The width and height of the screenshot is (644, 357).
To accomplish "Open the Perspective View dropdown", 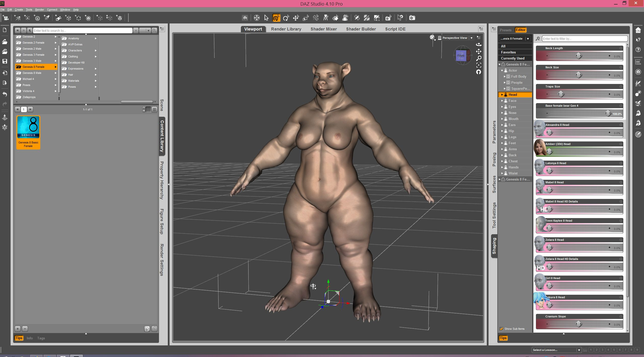I will click(x=471, y=38).
